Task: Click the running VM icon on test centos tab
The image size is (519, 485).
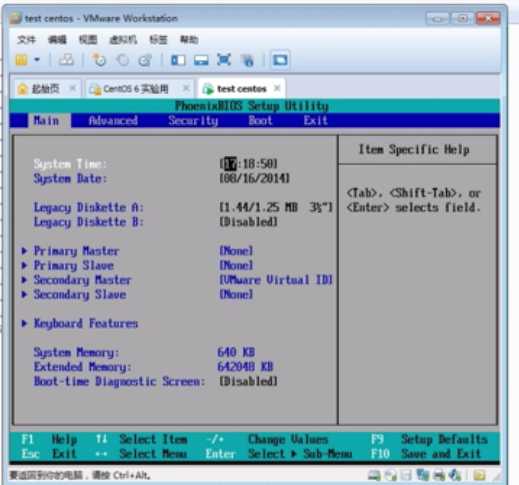Action: pos(208,89)
